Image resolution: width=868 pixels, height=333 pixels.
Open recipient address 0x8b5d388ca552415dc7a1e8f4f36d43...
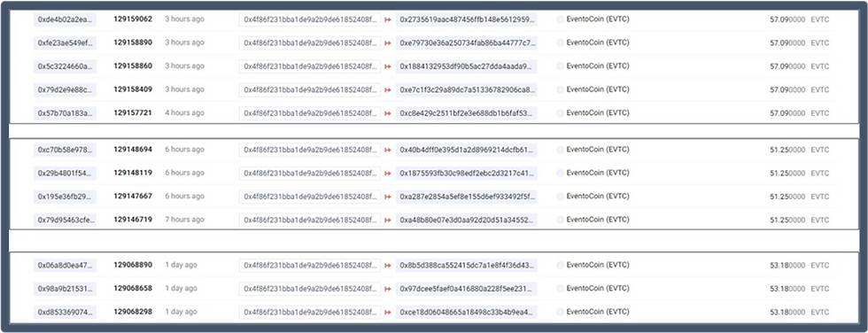point(467,266)
